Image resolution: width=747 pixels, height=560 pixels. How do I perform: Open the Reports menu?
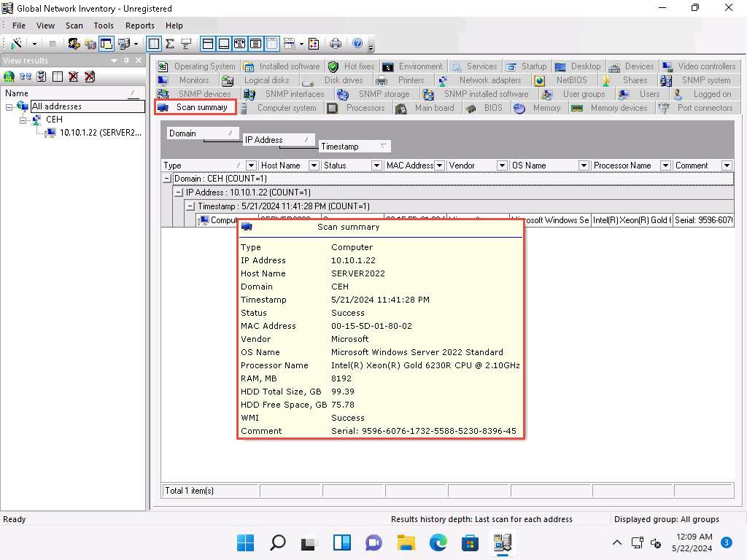pos(140,26)
